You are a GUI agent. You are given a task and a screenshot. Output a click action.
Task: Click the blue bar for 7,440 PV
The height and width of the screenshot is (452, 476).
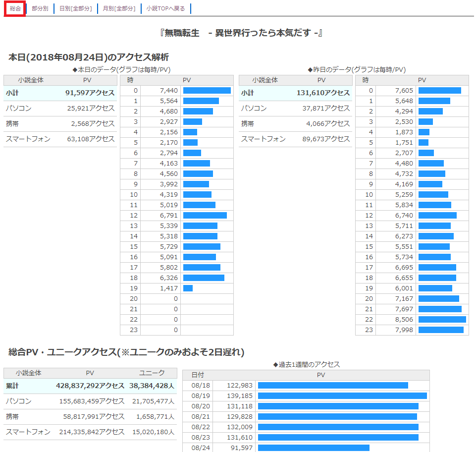(x=207, y=90)
